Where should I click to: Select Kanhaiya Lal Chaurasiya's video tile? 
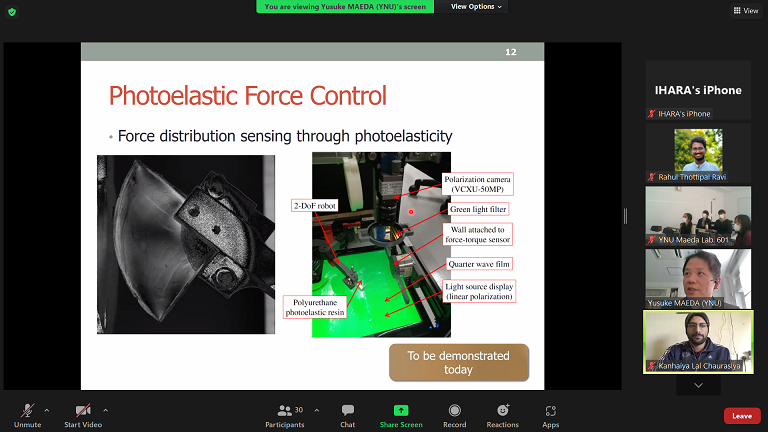point(697,342)
